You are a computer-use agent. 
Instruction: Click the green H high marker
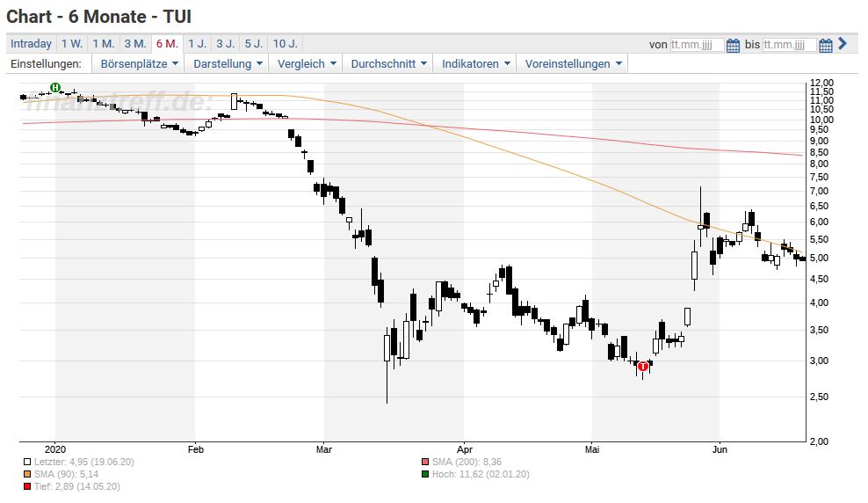point(55,88)
